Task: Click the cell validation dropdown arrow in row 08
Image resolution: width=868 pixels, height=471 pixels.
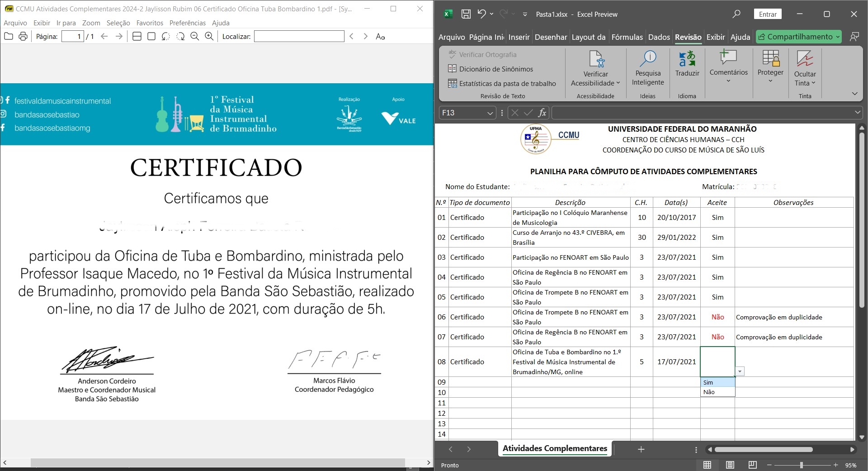Action: click(x=740, y=371)
